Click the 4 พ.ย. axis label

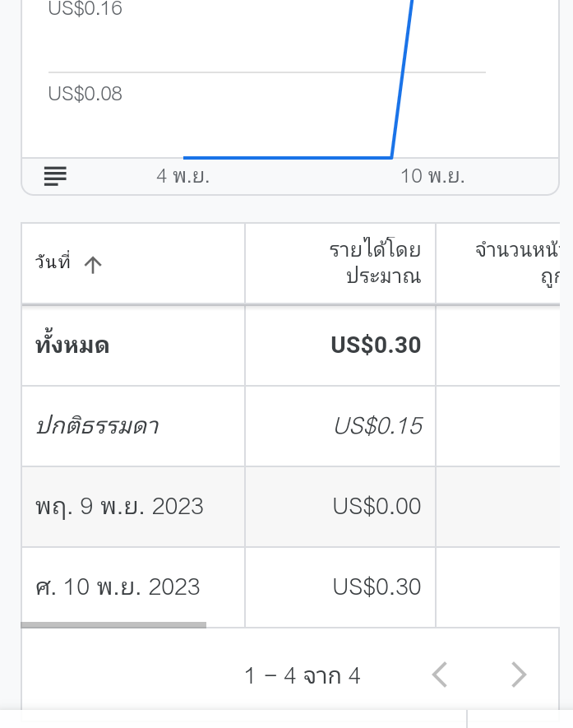point(183,176)
